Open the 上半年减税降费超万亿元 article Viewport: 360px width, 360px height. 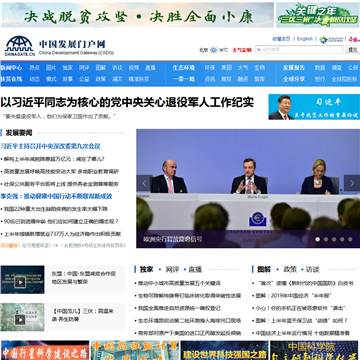click(54, 159)
